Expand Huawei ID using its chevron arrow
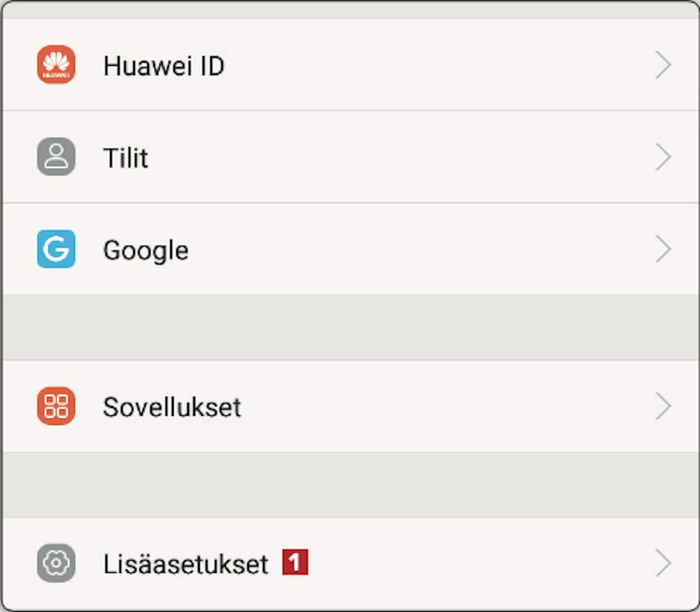The height and width of the screenshot is (612, 700). tap(663, 65)
